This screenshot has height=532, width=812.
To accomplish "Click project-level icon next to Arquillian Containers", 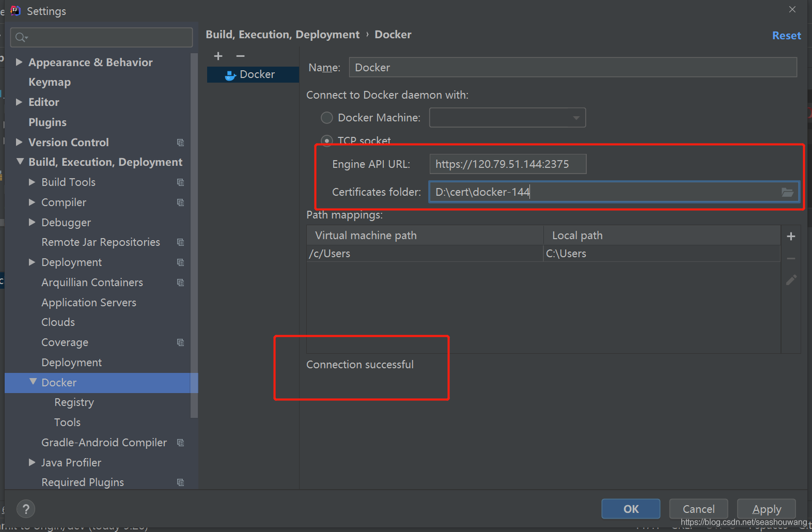I will pyautogui.click(x=180, y=283).
